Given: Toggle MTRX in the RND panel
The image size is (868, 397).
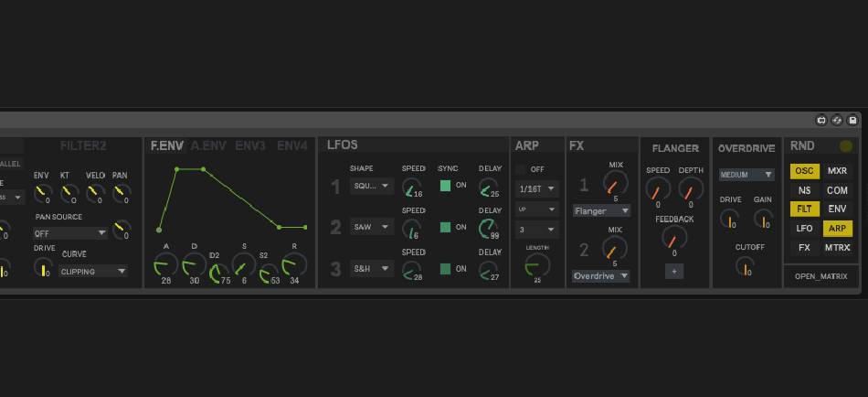Looking at the screenshot, I should click(x=838, y=247).
